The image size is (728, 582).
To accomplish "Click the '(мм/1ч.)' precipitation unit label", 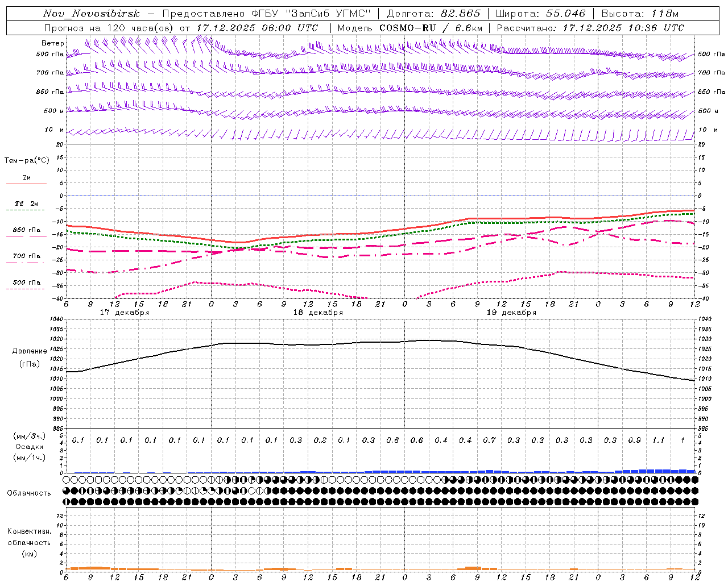I will 30,458.
